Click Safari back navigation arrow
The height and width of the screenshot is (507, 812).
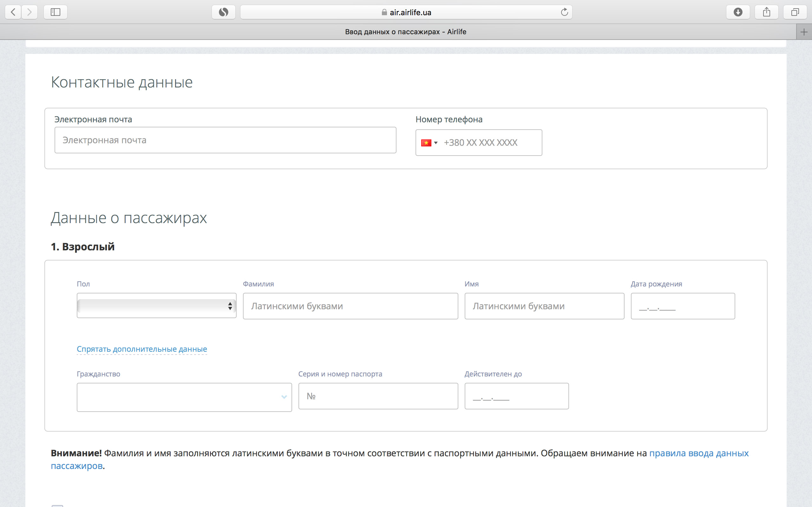13,12
